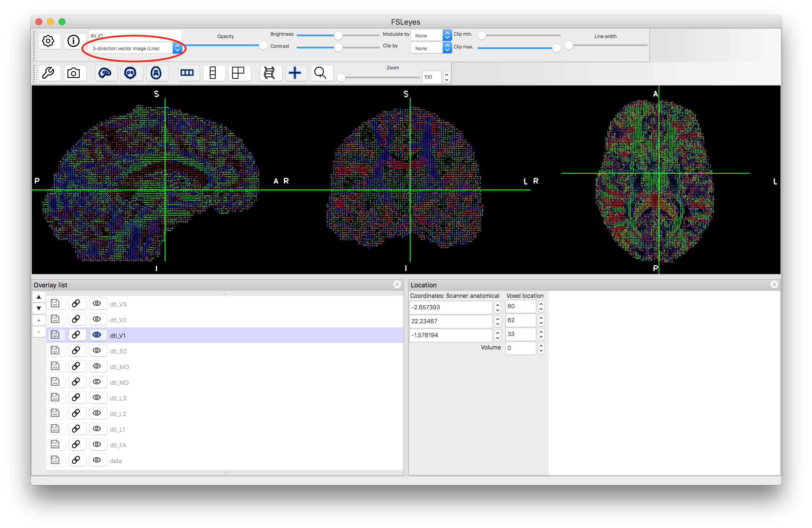Step voxel X location 60
This screenshot has height=528, width=812.
tap(541, 307)
